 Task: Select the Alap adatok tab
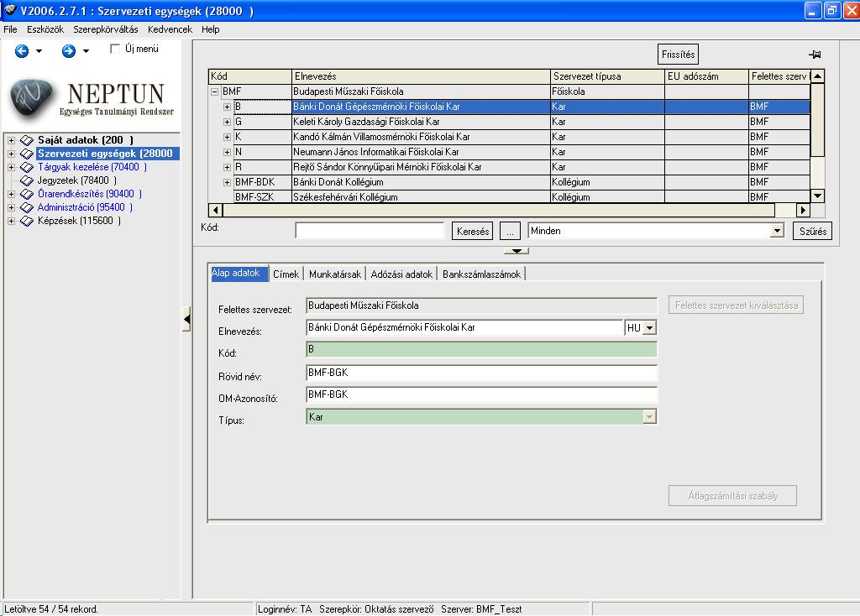[x=239, y=273]
